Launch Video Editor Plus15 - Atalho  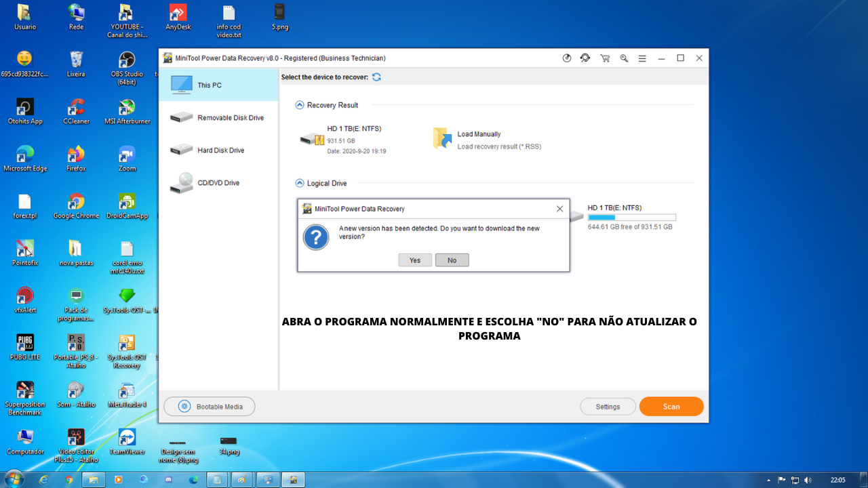pos(76,445)
